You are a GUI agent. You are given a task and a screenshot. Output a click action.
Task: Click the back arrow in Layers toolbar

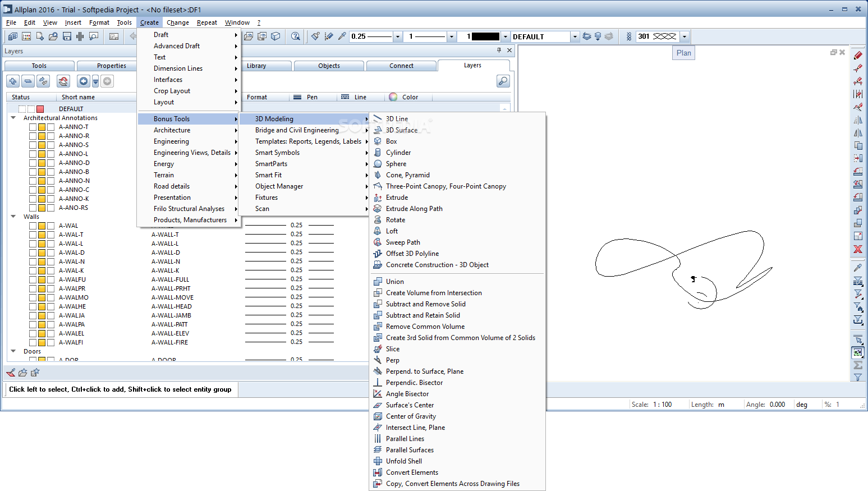coord(84,81)
